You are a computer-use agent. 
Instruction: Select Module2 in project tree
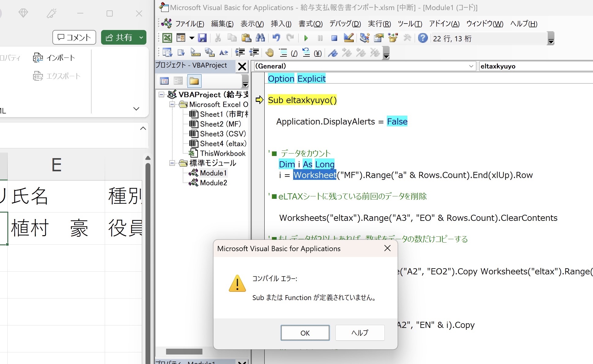tap(213, 183)
